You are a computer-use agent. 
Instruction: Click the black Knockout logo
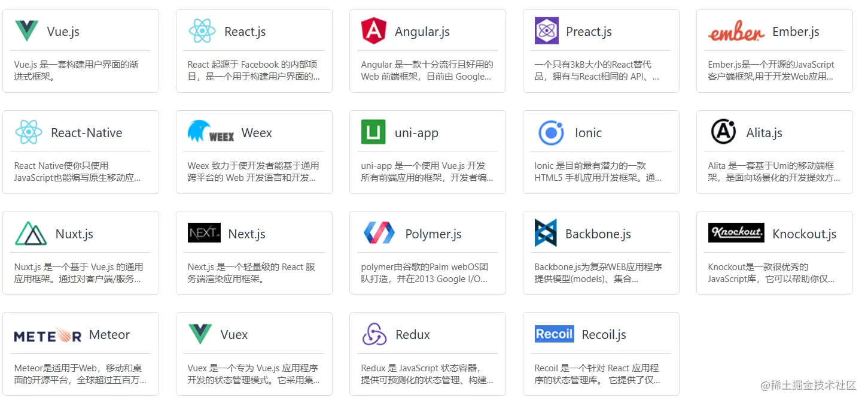(736, 233)
